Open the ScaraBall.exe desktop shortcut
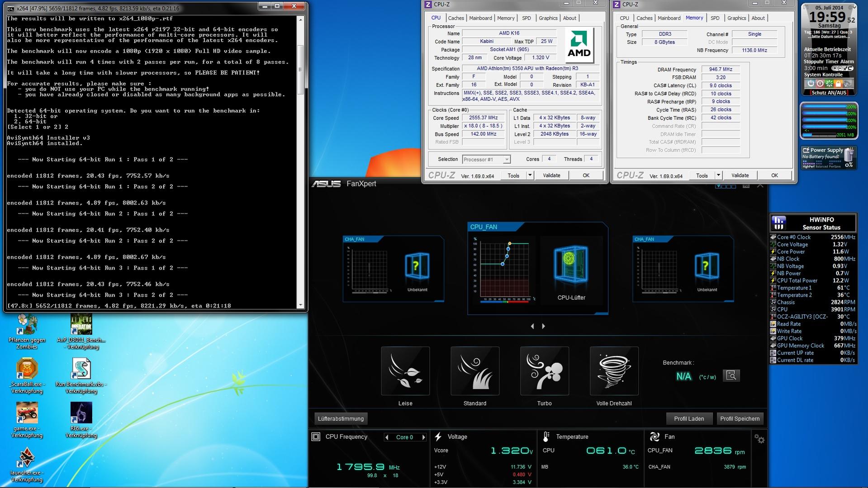This screenshot has height=488, width=868. coord(27,376)
